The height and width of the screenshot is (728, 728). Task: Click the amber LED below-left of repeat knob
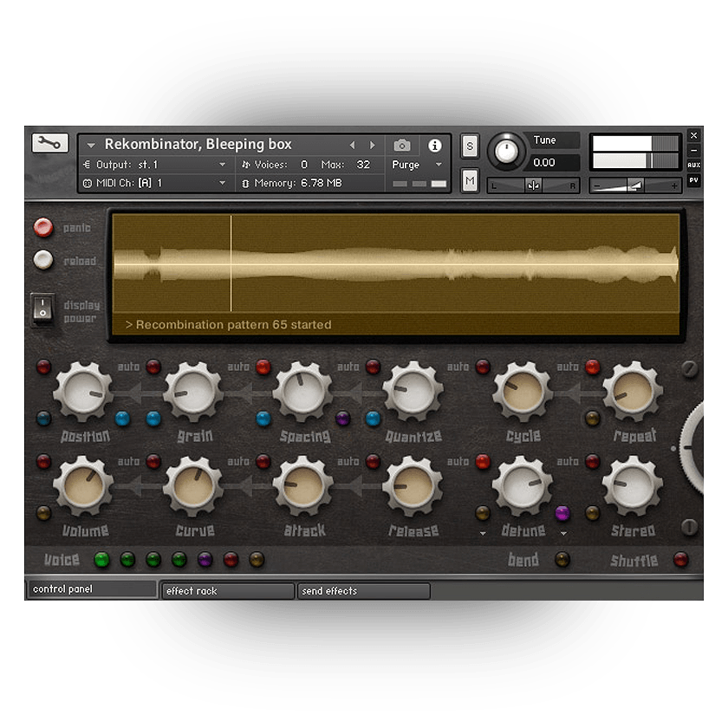point(593,419)
